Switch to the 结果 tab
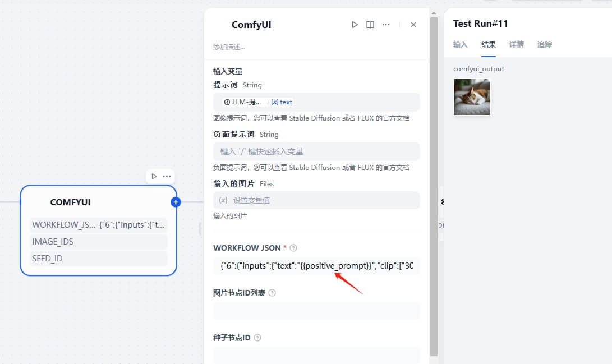This screenshot has width=612, height=364. pos(488,44)
